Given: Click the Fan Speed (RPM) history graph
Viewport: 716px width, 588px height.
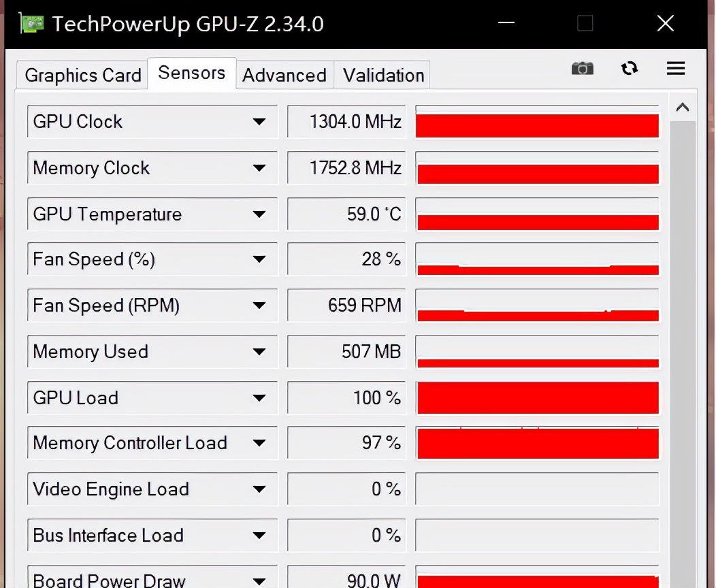Looking at the screenshot, I should click(x=538, y=306).
